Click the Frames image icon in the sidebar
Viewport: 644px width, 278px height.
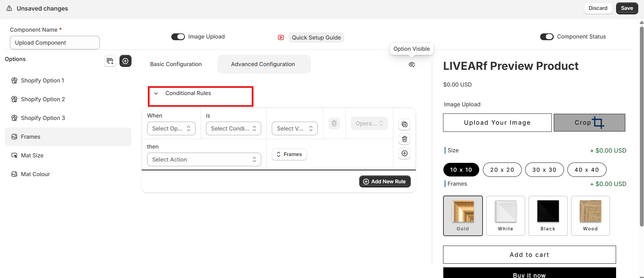[14, 137]
